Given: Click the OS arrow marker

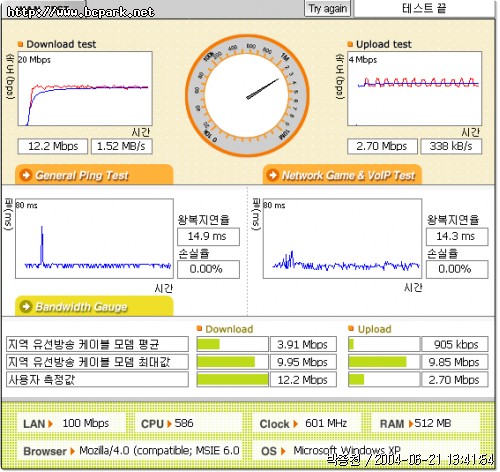Looking at the screenshot, I should click(x=283, y=451).
